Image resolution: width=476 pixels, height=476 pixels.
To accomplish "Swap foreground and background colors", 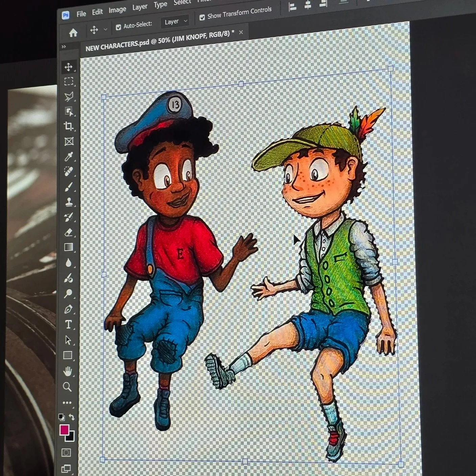I will [x=72, y=417].
